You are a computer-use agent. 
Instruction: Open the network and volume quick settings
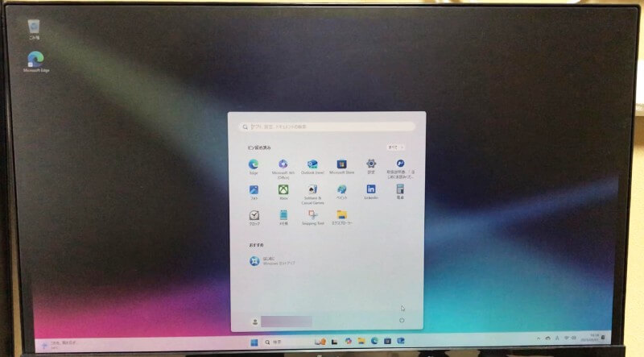(570, 338)
